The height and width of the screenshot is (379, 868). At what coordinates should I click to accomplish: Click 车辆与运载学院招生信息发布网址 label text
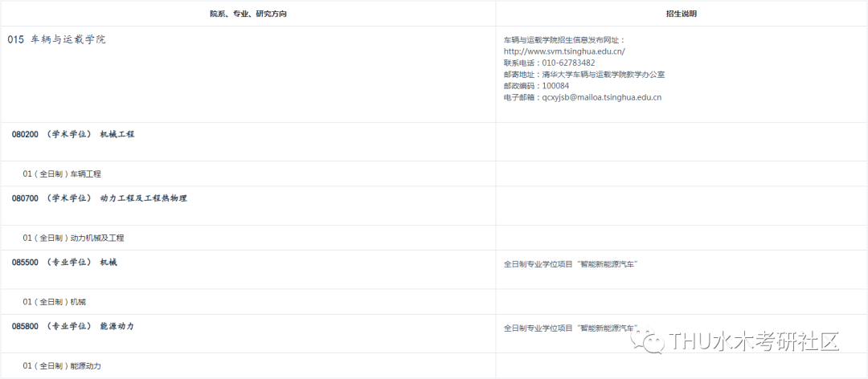[563, 39]
